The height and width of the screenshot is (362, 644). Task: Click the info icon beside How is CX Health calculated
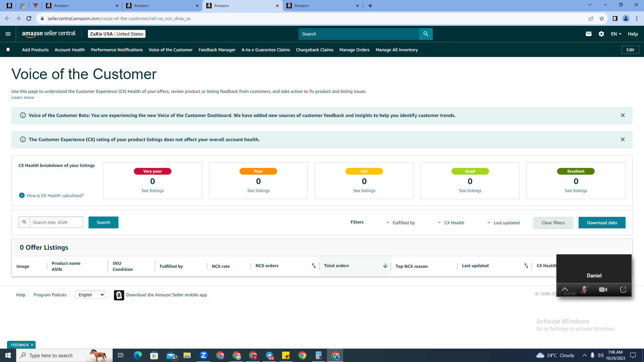[22, 195]
